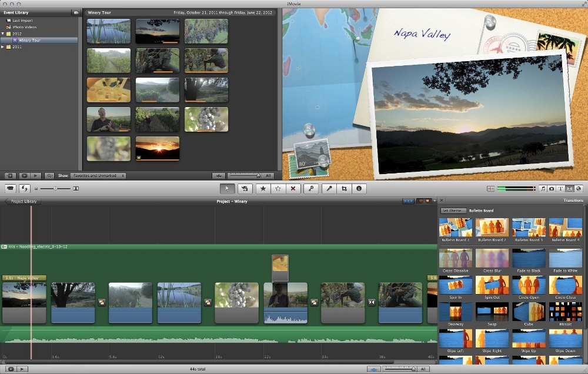The height and width of the screenshot is (374, 588).
Task: Select the crop and rotate tool
Action: click(344, 188)
